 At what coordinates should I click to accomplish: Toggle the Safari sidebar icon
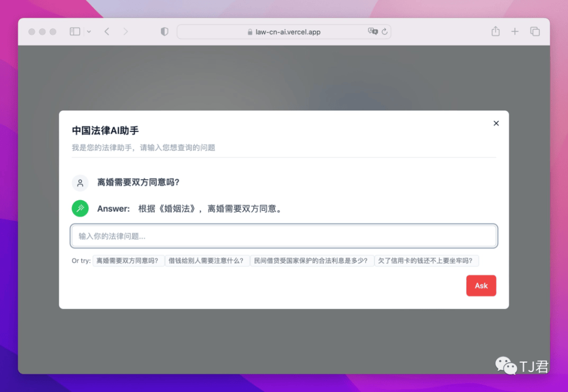tap(75, 32)
